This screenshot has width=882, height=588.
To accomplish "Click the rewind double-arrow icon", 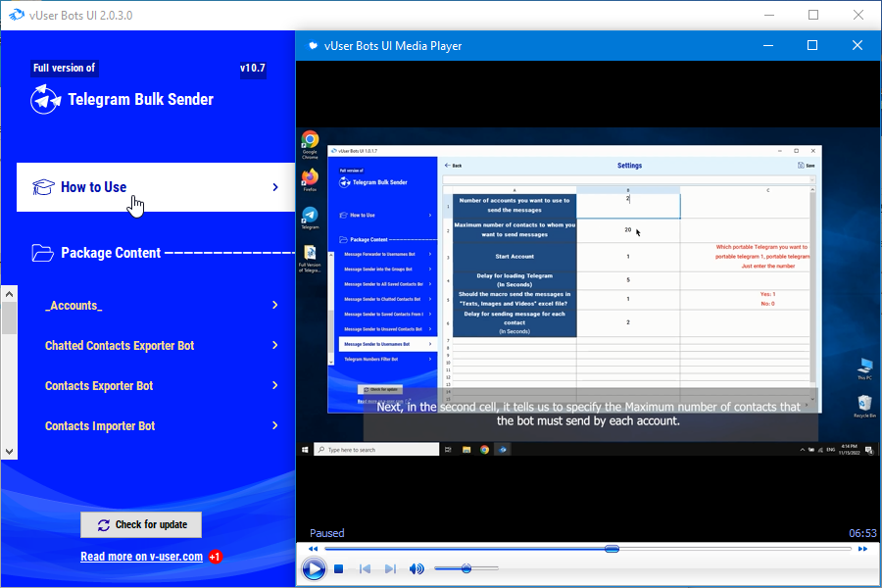I will [313, 549].
